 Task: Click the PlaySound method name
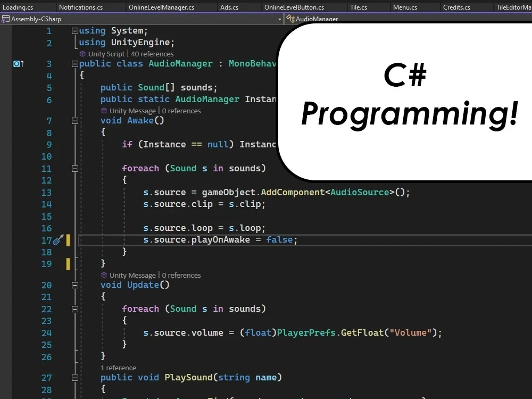(188, 377)
